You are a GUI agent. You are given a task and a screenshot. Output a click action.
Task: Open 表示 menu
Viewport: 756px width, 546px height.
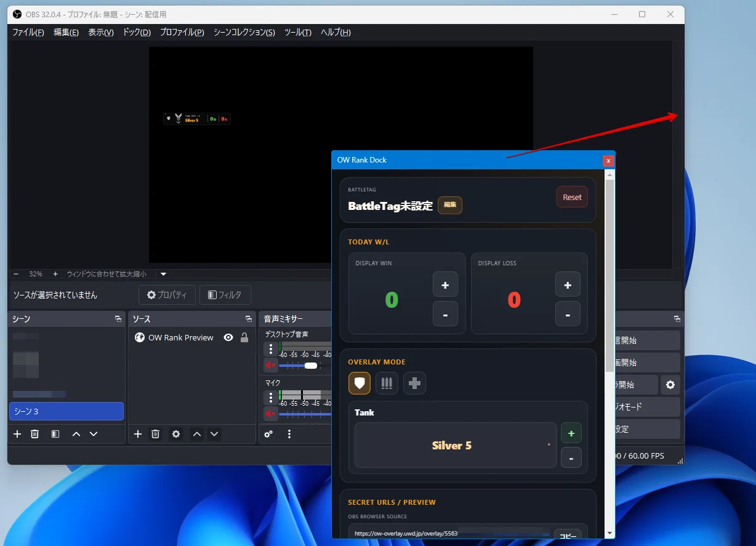[x=101, y=33]
